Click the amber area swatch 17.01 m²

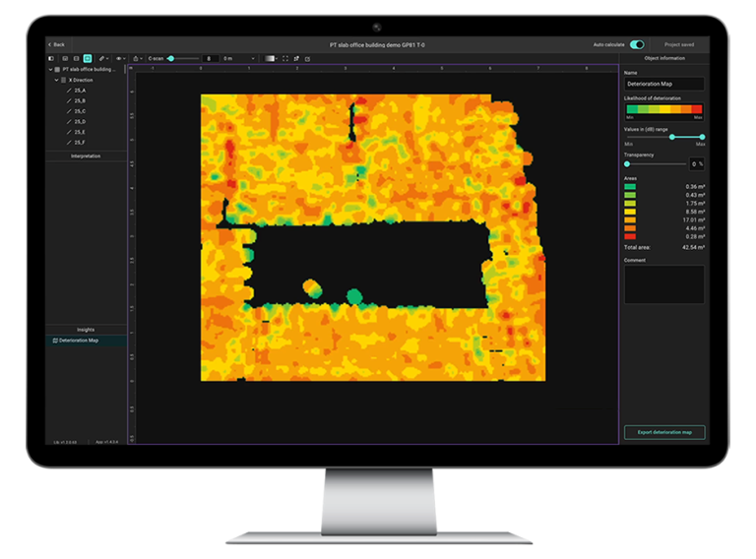(630, 219)
